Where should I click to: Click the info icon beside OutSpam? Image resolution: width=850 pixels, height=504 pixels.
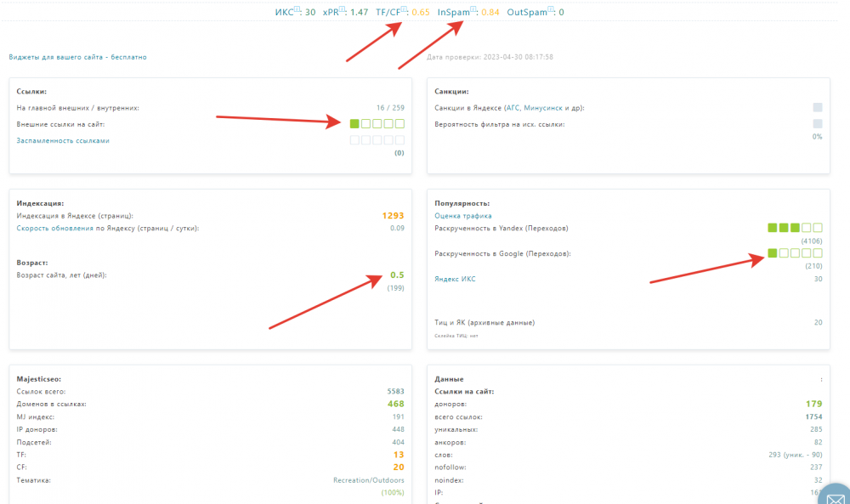pyautogui.click(x=551, y=9)
